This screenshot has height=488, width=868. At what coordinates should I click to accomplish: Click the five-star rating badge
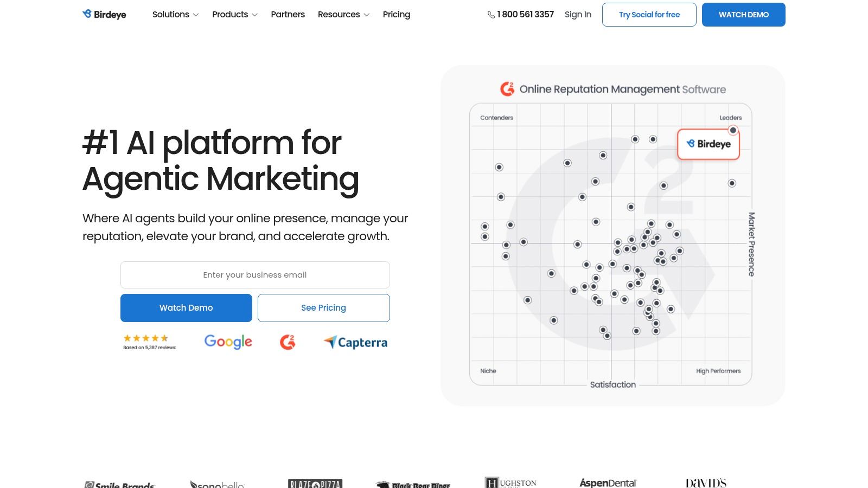(x=146, y=342)
